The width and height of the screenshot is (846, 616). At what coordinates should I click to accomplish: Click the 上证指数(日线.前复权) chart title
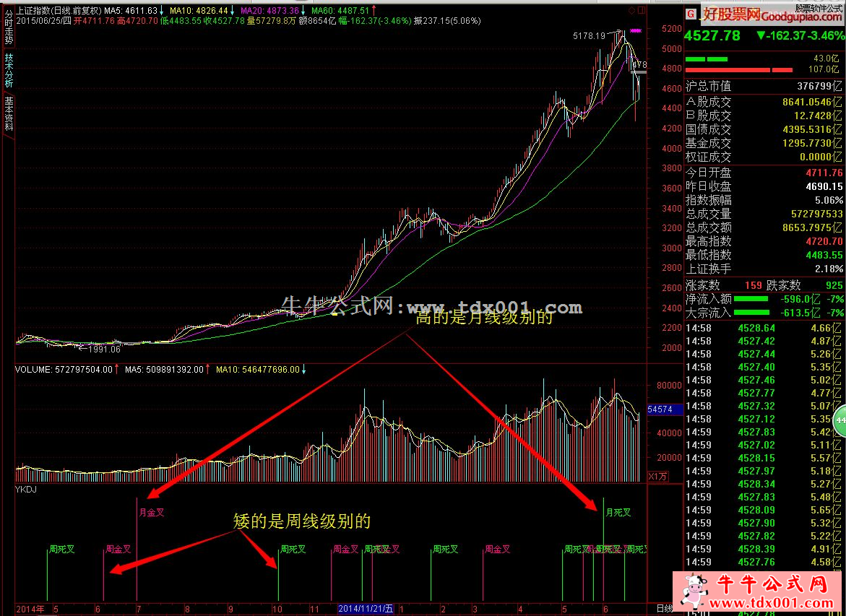[x=59, y=10]
